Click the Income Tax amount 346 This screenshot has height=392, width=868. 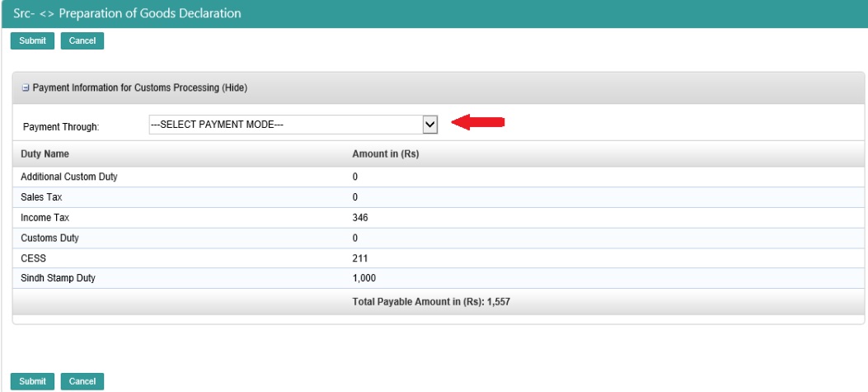point(359,218)
